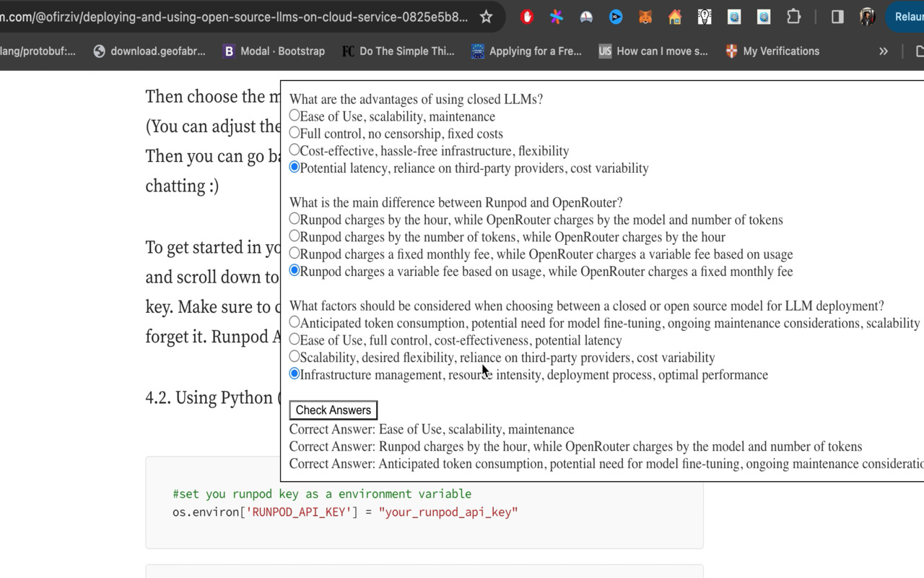Click the second magnifier document extension icon

tap(764, 17)
